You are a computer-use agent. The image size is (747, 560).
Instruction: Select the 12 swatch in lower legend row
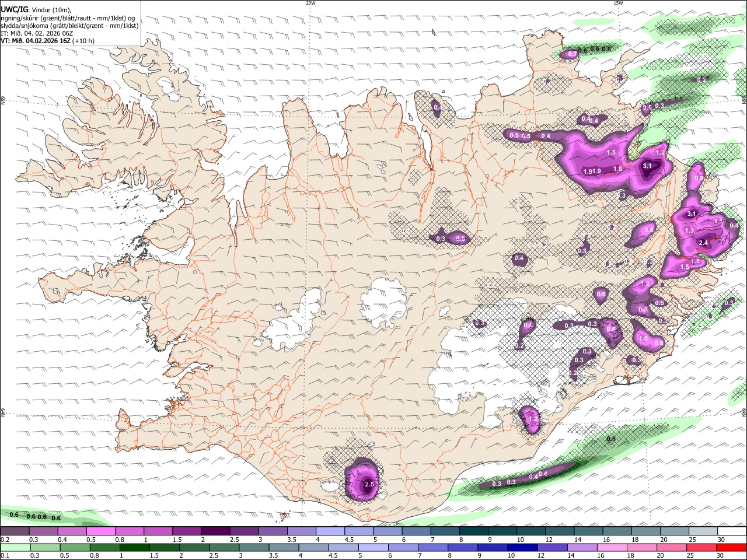tap(552, 548)
